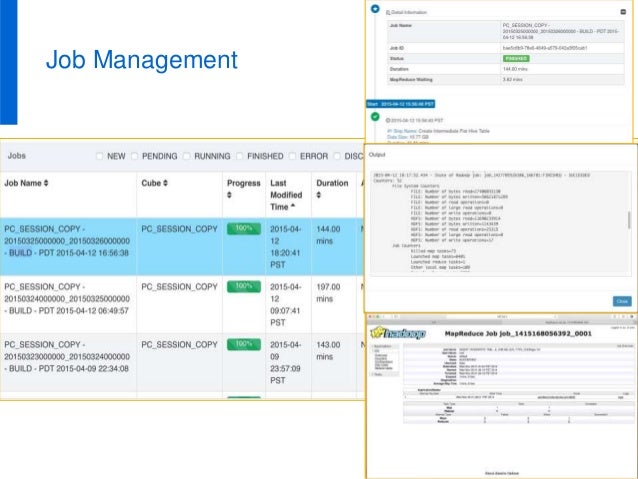The image size is (638, 479).
Task: Tick the DISCARDED status filter checkbox
Action: tap(336, 156)
